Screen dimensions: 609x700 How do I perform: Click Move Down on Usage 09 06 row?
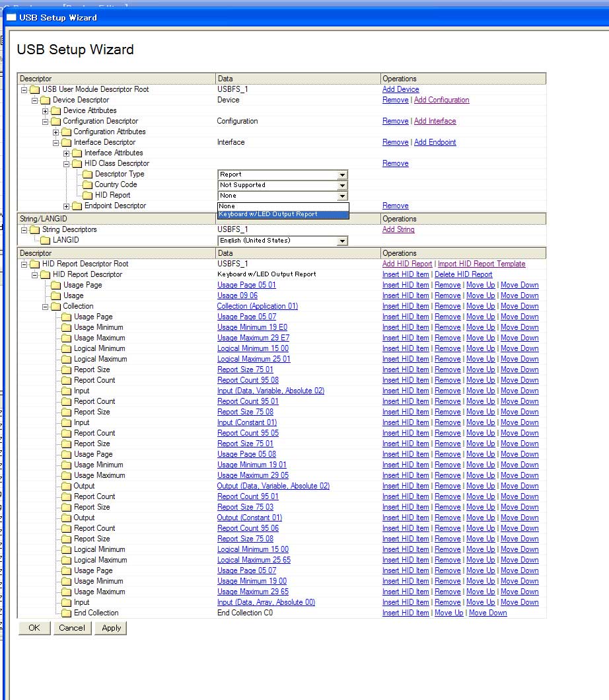pos(520,295)
